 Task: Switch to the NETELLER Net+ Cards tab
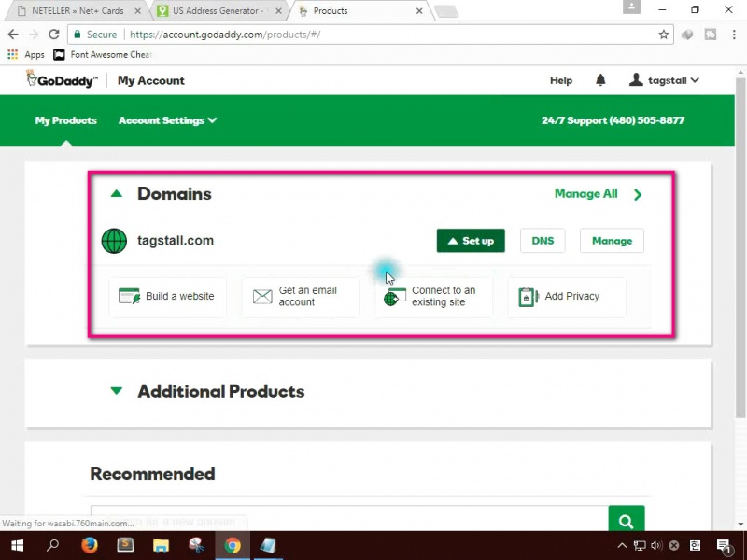pyautogui.click(x=78, y=10)
